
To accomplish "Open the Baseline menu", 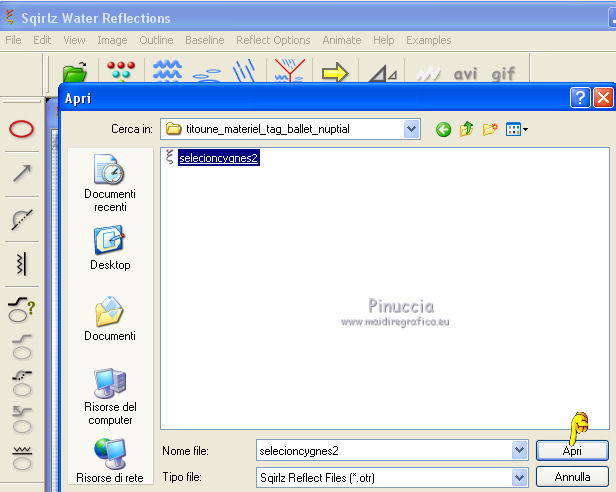I will click(x=205, y=40).
